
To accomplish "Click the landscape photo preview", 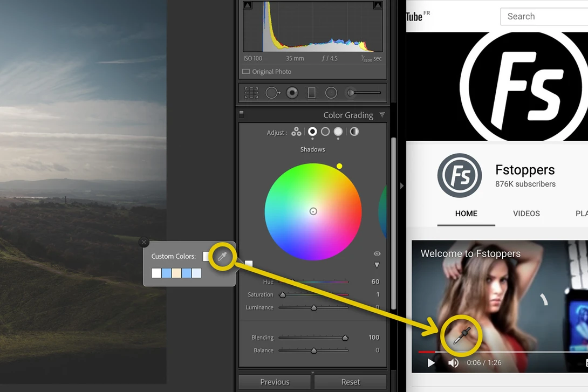I will point(83,192).
